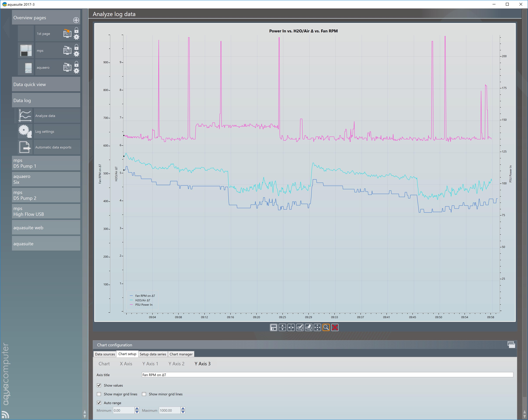Click the erase annotation icon
The width and height of the screenshot is (528, 420).
(309, 327)
